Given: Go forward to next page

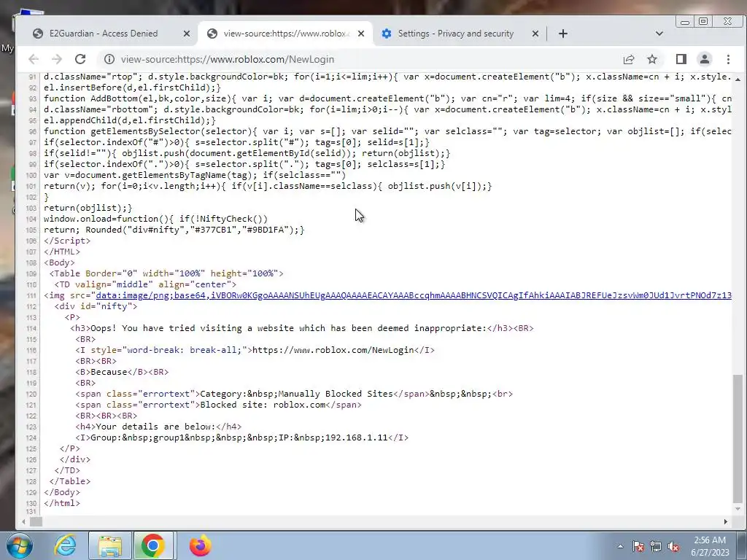Looking at the screenshot, I should (57, 59).
